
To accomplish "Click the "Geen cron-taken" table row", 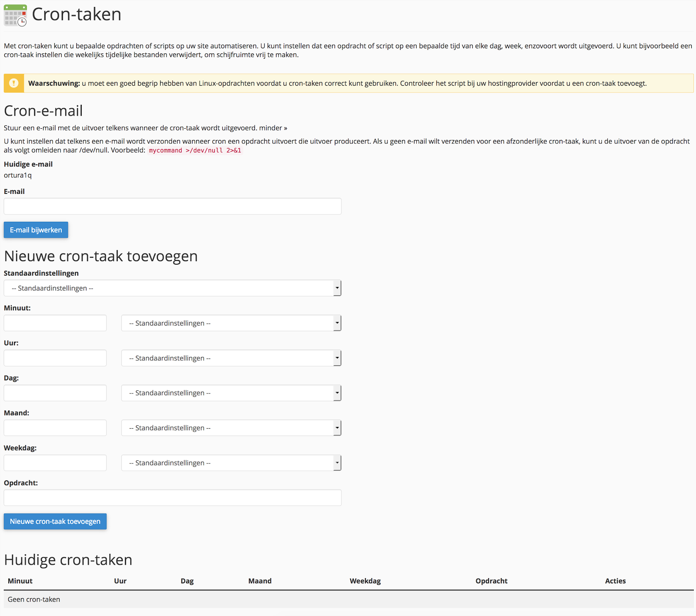I will tap(349, 599).
